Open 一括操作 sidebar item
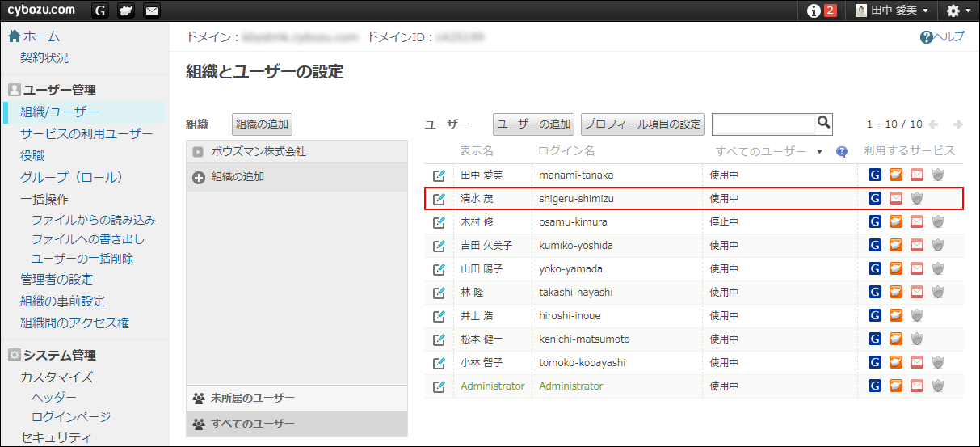This screenshot has width=980, height=447. pyautogui.click(x=44, y=199)
